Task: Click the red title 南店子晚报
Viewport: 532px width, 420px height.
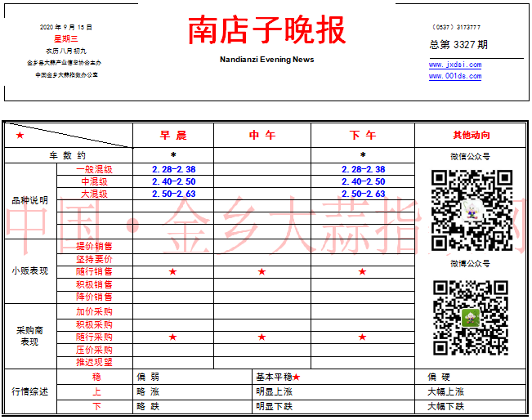Action: (266, 30)
